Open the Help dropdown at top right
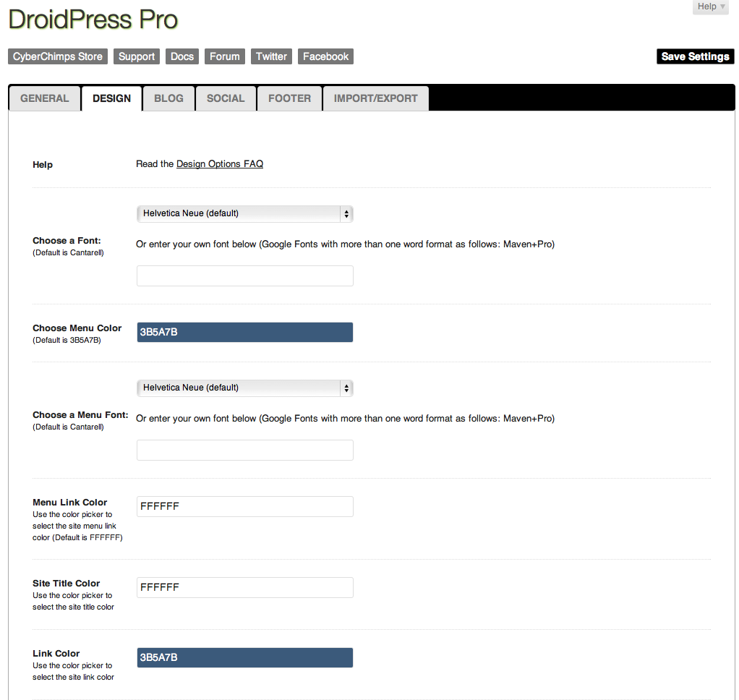The height and width of the screenshot is (700, 739). click(x=711, y=7)
